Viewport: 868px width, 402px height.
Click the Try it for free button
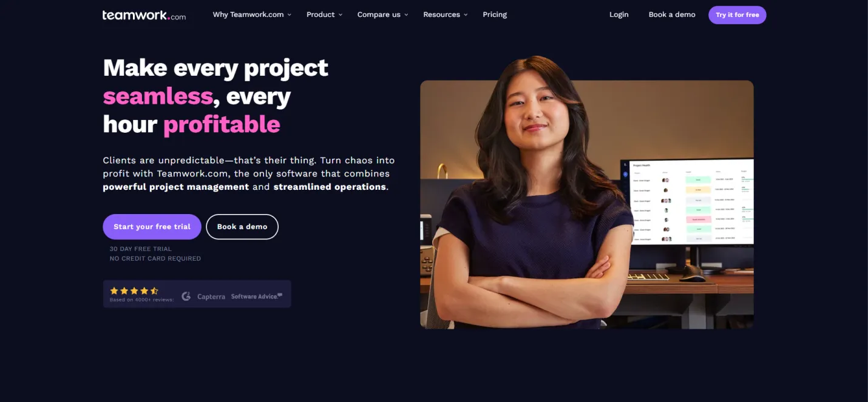coord(737,15)
